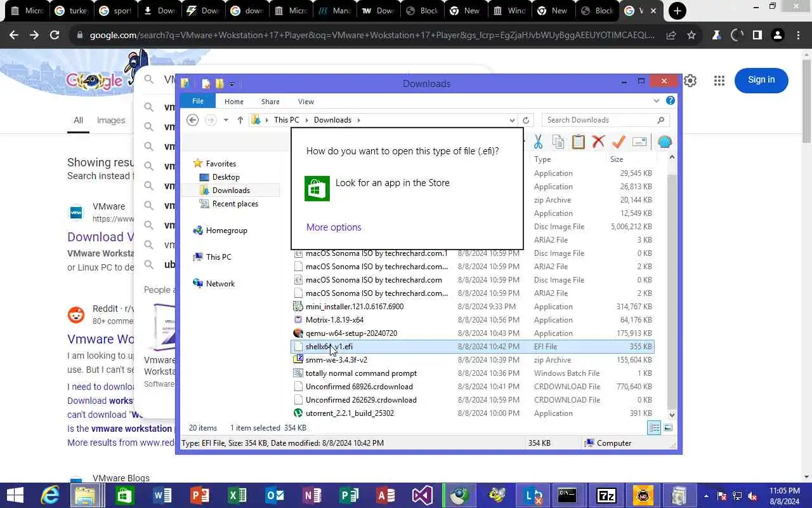Open Excel from the taskbar
The width and height of the screenshot is (812, 508).
click(237, 495)
